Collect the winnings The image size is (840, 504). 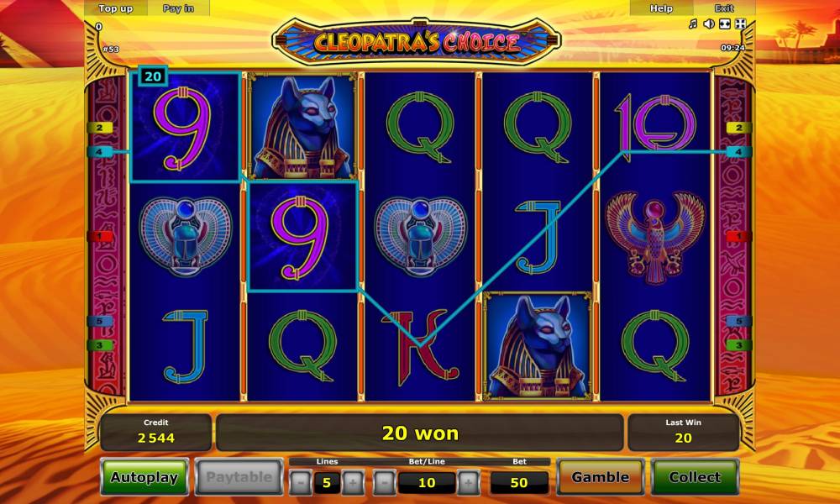(695, 476)
